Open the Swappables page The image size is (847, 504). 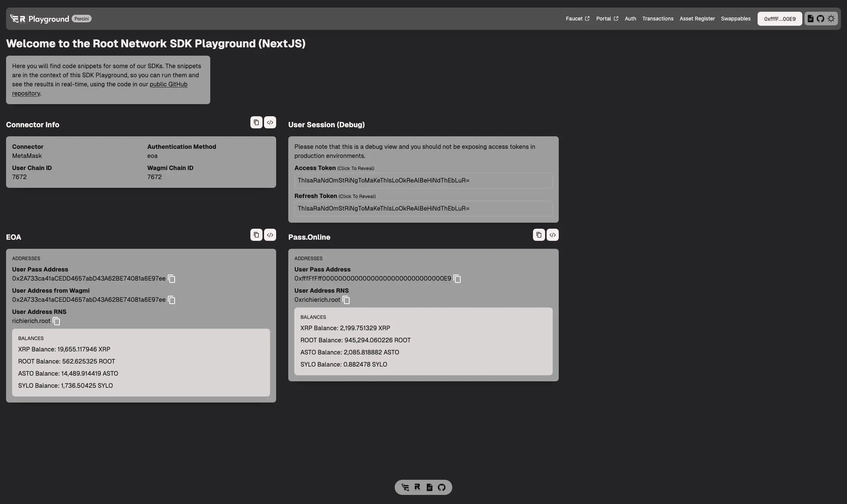(x=736, y=19)
